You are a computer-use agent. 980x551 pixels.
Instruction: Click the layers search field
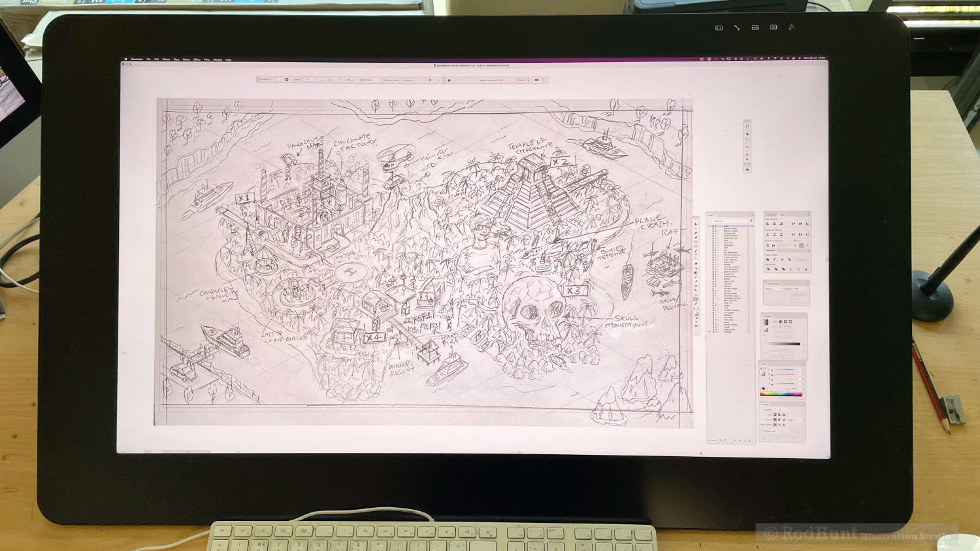(x=729, y=221)
